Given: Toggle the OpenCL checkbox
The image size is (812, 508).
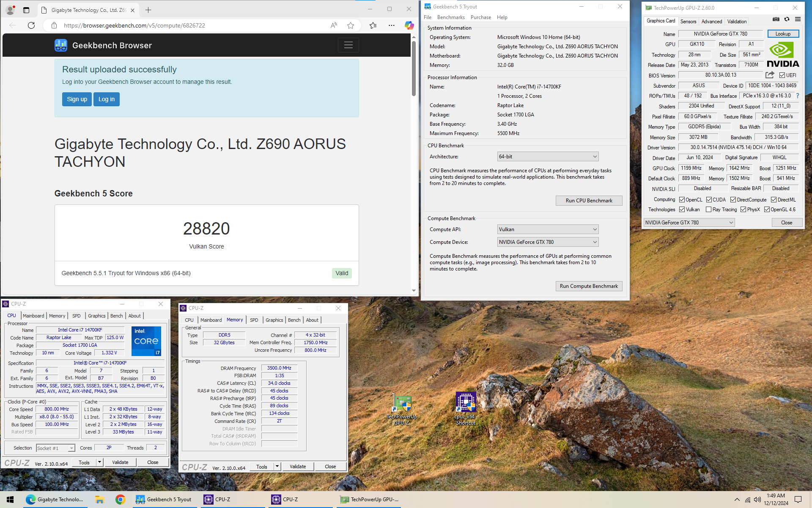Looking at the screenshot, I should point(682,200).
